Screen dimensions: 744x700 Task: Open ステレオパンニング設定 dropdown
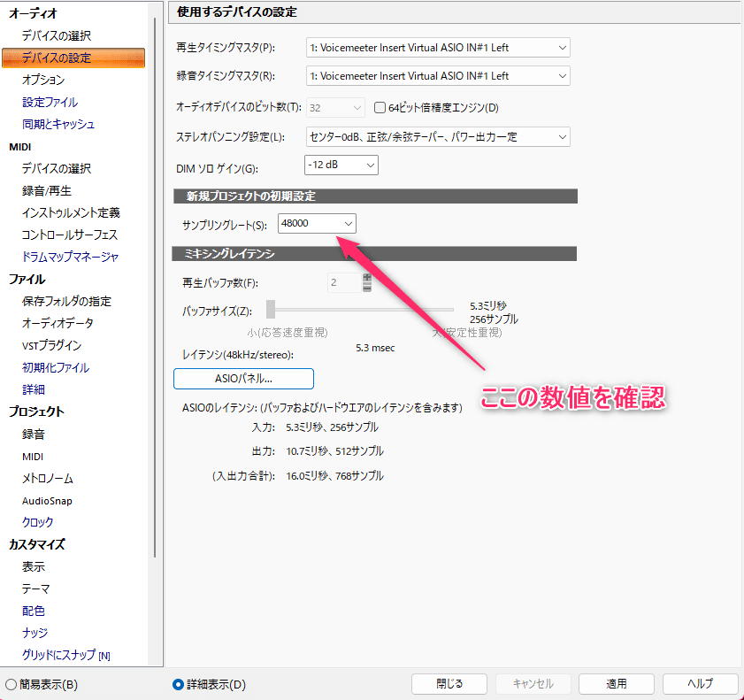(x=438, y=137)
